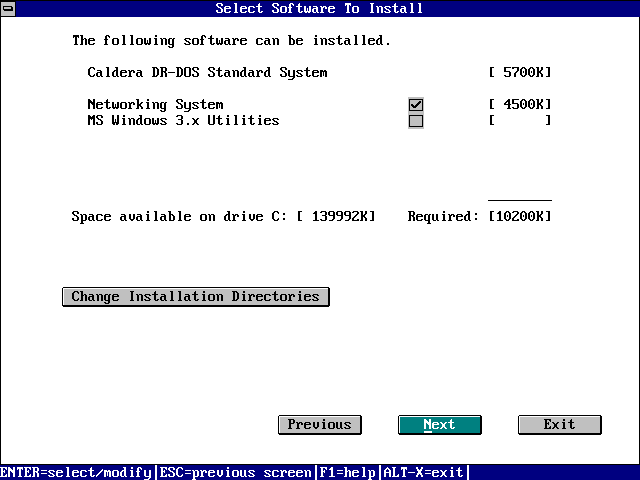Go back with the Previous button
This screenshot has height=480, width=640.
[x=319, y=425]
